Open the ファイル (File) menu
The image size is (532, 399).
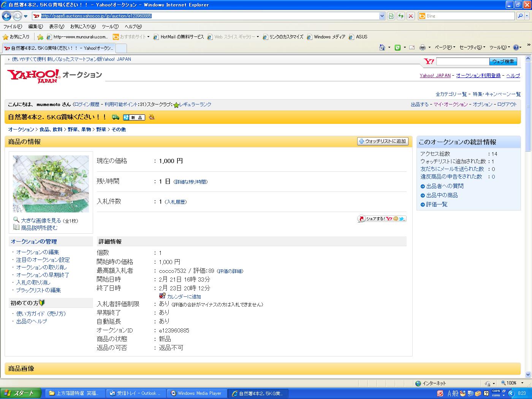pos(13,27)
